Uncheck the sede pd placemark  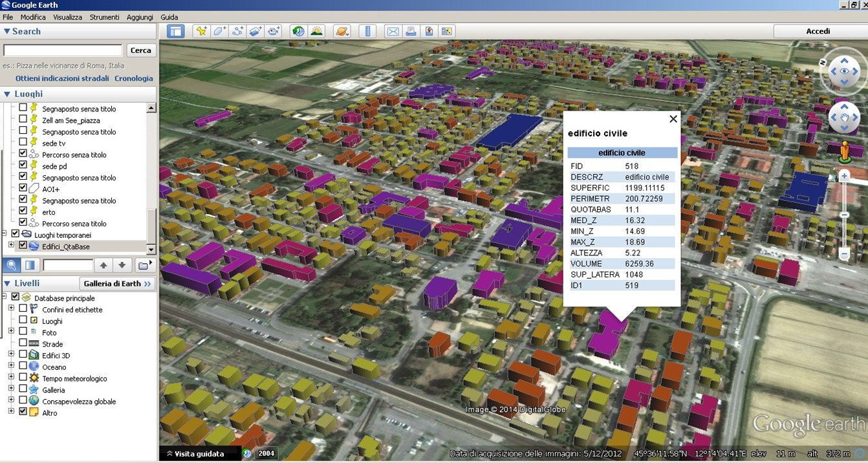tap(23, 166)
